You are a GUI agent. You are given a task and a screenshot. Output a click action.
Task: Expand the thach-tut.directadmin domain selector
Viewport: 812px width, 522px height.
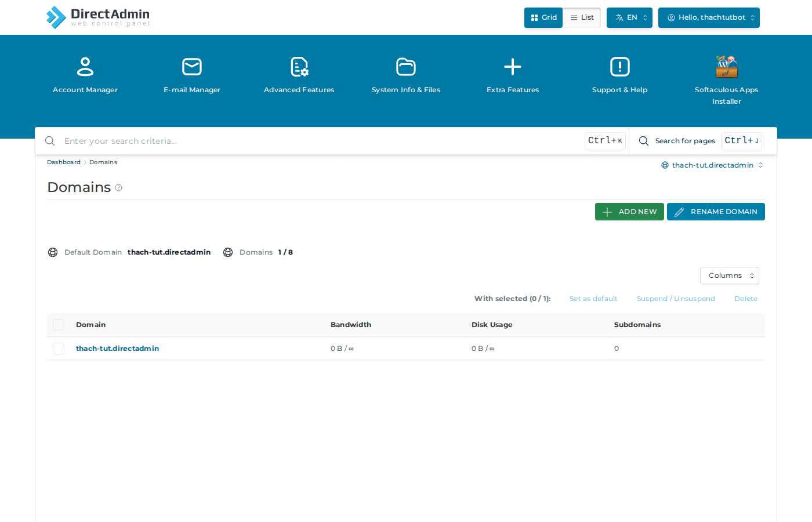[712, 165]
